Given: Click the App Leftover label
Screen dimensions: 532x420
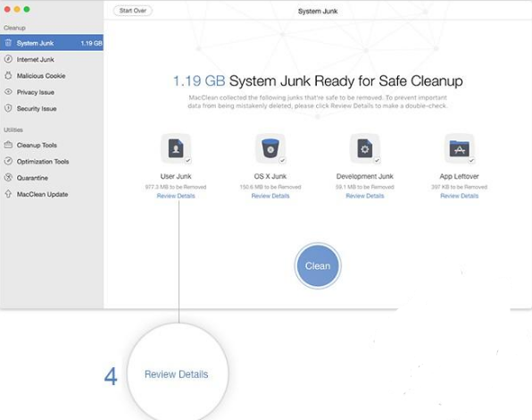Looking at the screenshot, I should pyautogui.click(x=460, y=176).
